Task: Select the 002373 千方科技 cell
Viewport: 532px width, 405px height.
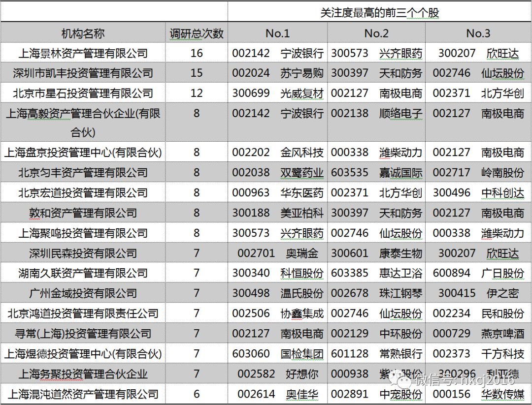Action: click(x=478, y=353)
